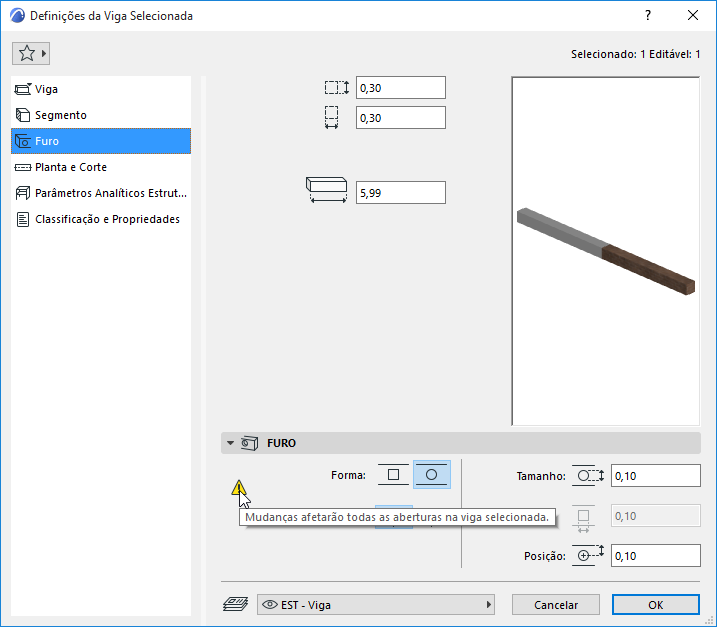Click the Selecionado: 1 Editável: 1 text
717x627 pixels.
636,54
